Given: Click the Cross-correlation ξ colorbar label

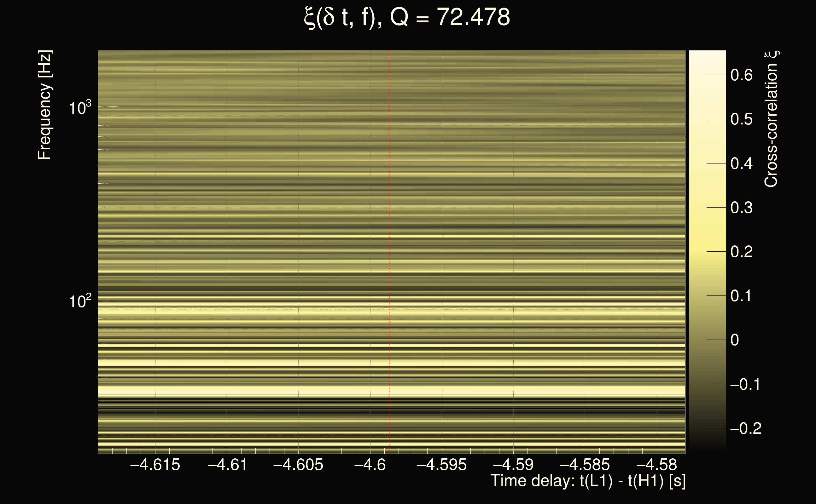Looking at the screenshot, I should [x=771, y=119].
